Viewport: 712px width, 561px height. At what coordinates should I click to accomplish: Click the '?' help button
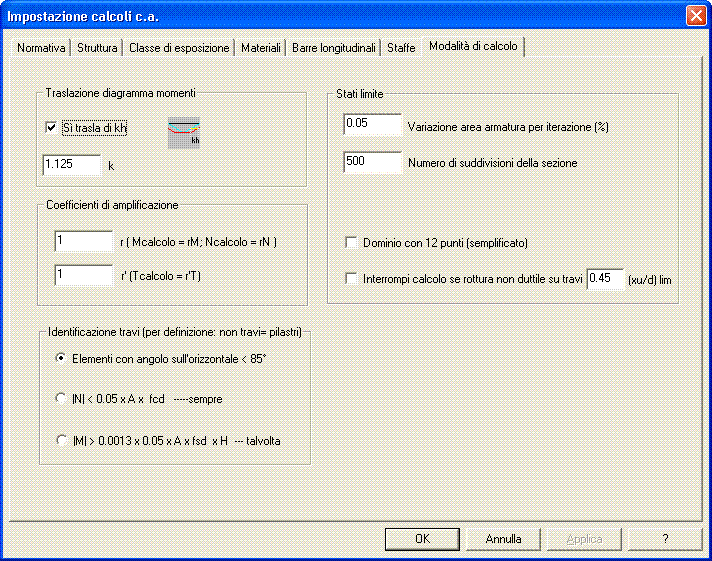click(665, 539)
